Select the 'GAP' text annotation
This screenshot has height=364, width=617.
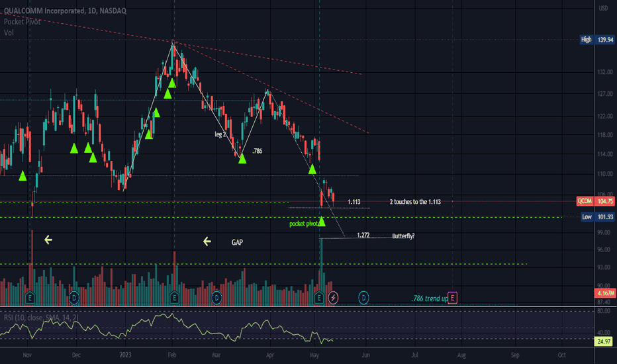(x=237, y=242)
